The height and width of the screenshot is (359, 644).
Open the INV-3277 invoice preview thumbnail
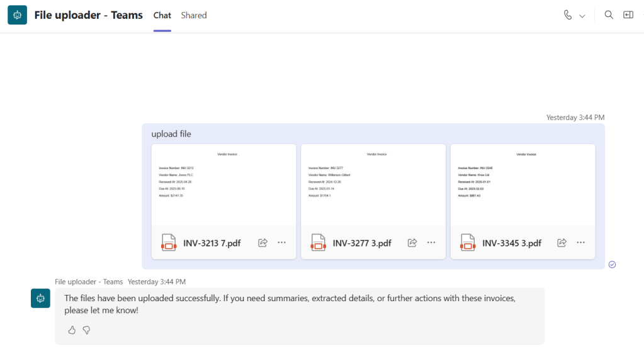coord(373,185)
